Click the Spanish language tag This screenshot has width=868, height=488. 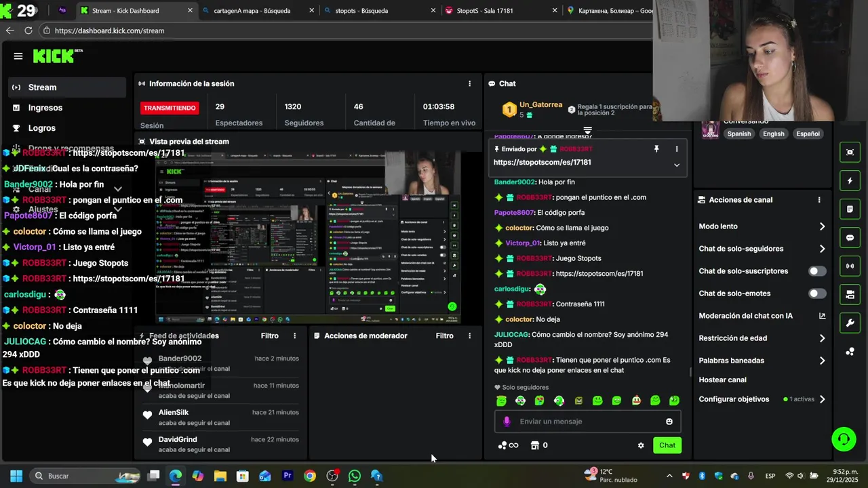click(x=739, y=134)
